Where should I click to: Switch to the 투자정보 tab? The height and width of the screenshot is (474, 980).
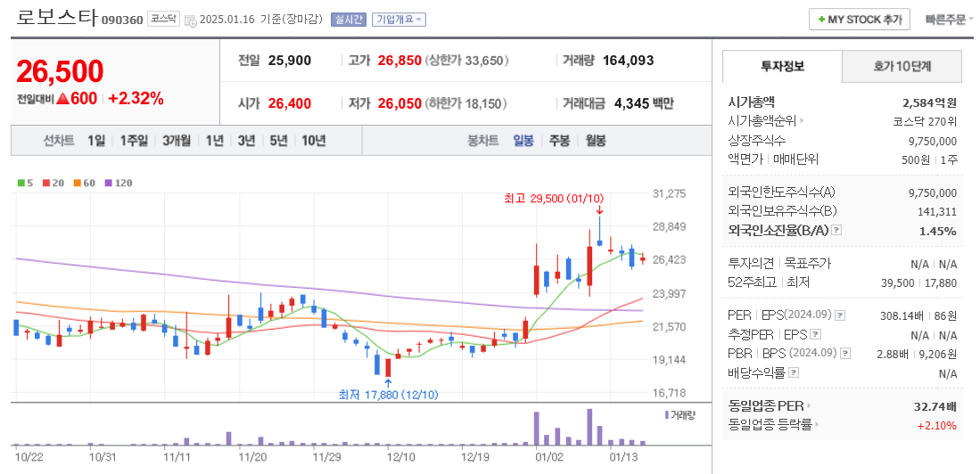pyautogui.click(x=782, y=66)
